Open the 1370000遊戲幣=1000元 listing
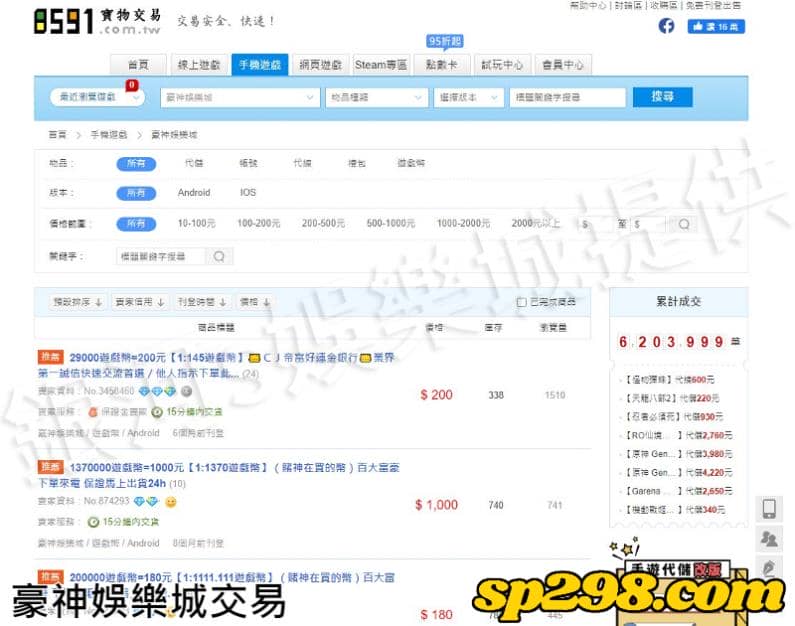The height and width of the screenshot is (626, 795). (219, 475)
